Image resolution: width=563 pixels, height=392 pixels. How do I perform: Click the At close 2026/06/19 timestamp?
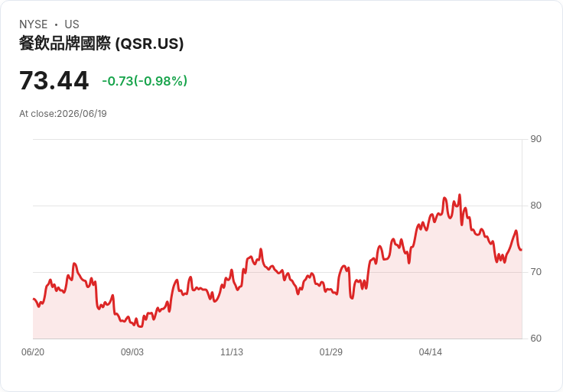(x=63, y=114)
